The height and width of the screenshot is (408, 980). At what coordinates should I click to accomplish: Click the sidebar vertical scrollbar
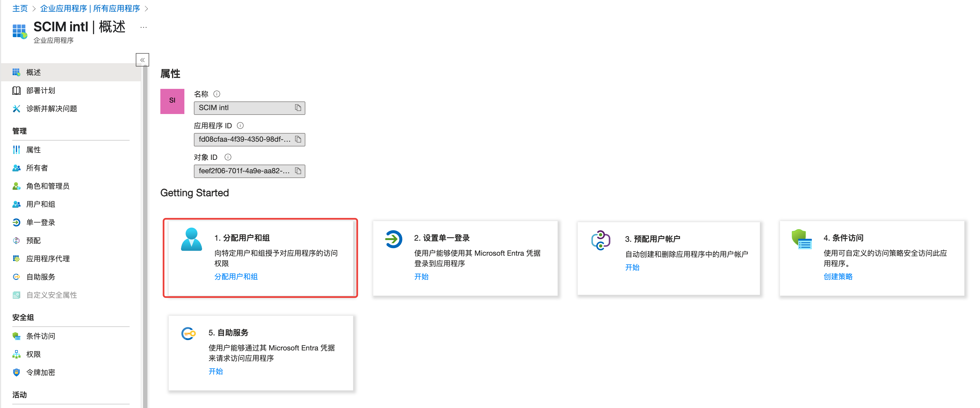[145, 228]
